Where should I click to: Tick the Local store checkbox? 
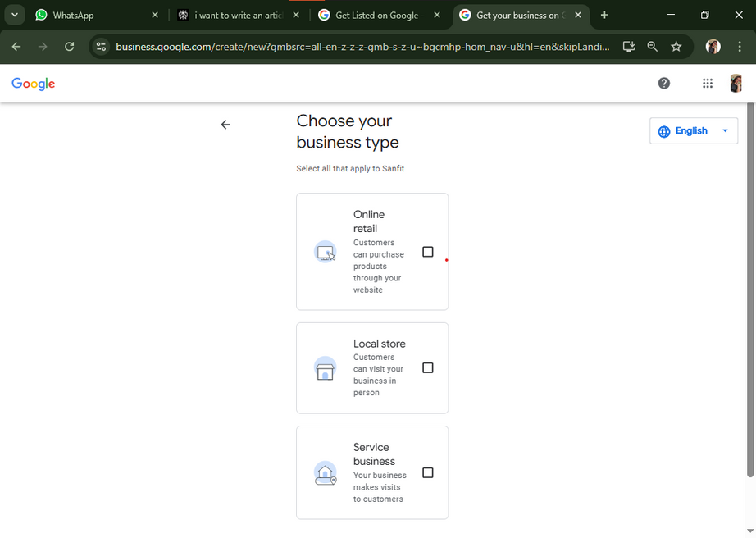pyautogui.click(x=428, y=368)
